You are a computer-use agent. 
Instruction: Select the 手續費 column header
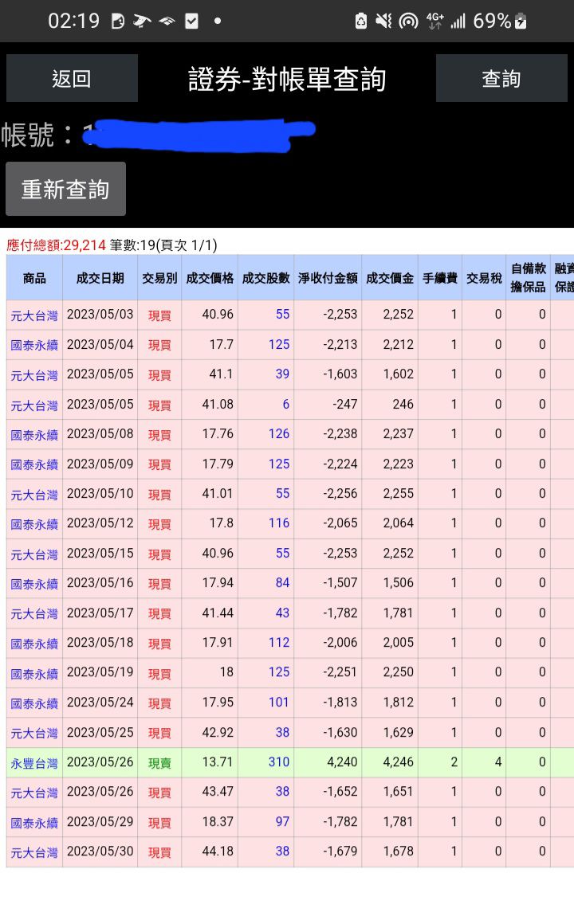tap(440, 278)
